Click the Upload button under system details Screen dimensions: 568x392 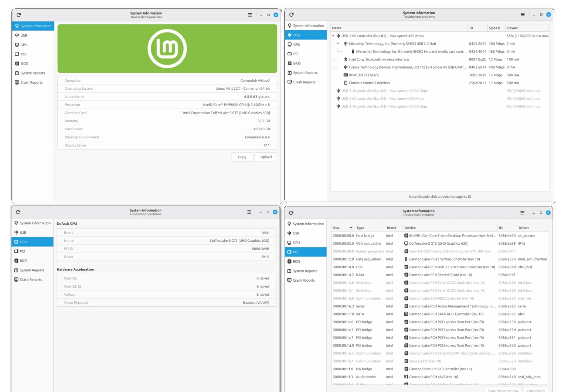click(266, 157)
